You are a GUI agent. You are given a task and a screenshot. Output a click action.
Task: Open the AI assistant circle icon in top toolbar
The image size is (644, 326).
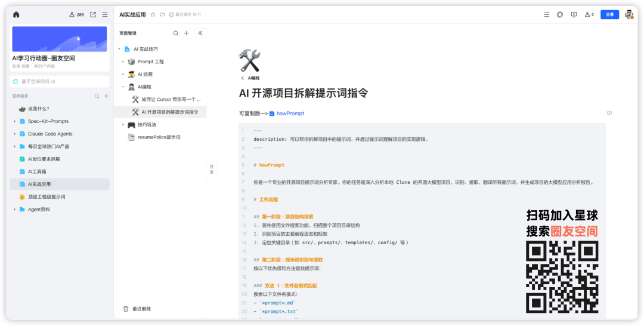tap(560, 14)
